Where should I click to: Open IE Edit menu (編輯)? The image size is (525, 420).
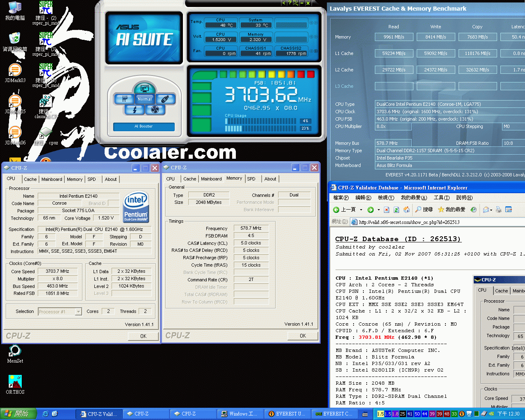(363, 198)
